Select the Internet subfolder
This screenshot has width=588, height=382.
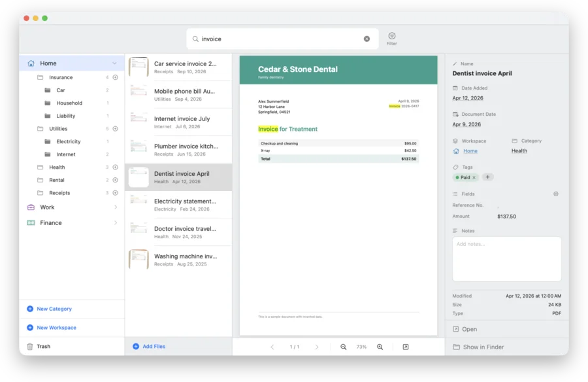point(72,154)
